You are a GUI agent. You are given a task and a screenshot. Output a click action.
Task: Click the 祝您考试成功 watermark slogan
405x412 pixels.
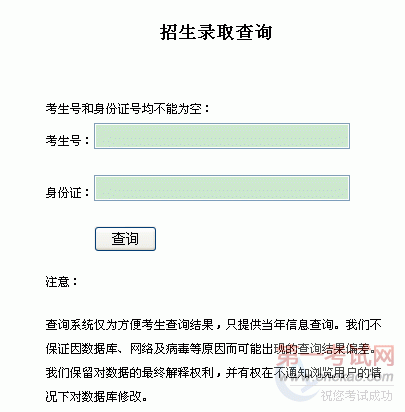pos(357,396)
